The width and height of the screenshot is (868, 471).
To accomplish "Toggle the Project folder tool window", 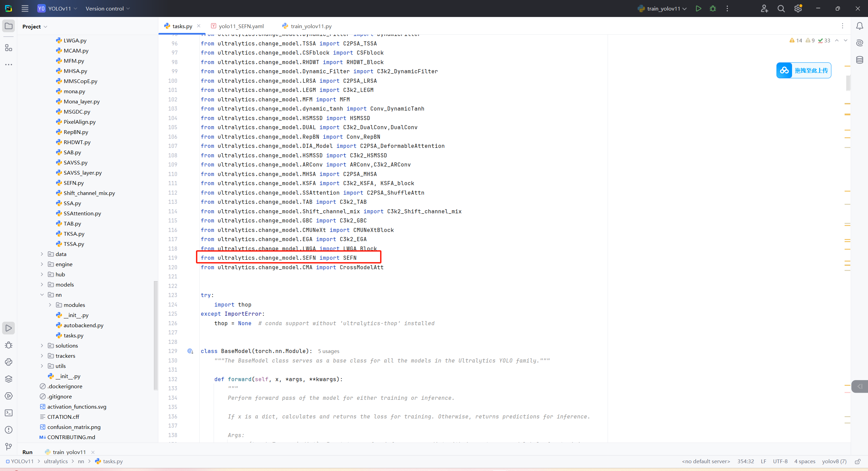I will click(9, 26).
